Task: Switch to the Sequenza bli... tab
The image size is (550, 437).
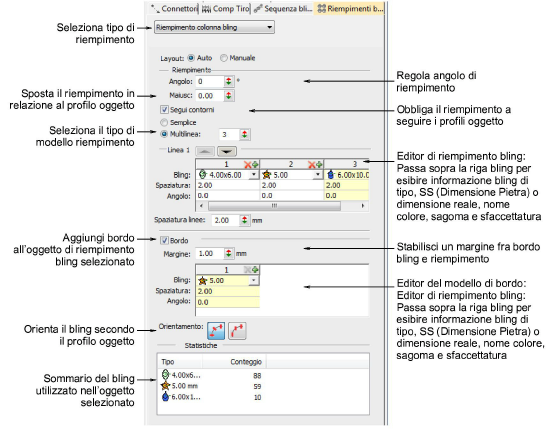Action: click(x=283, y=8)
